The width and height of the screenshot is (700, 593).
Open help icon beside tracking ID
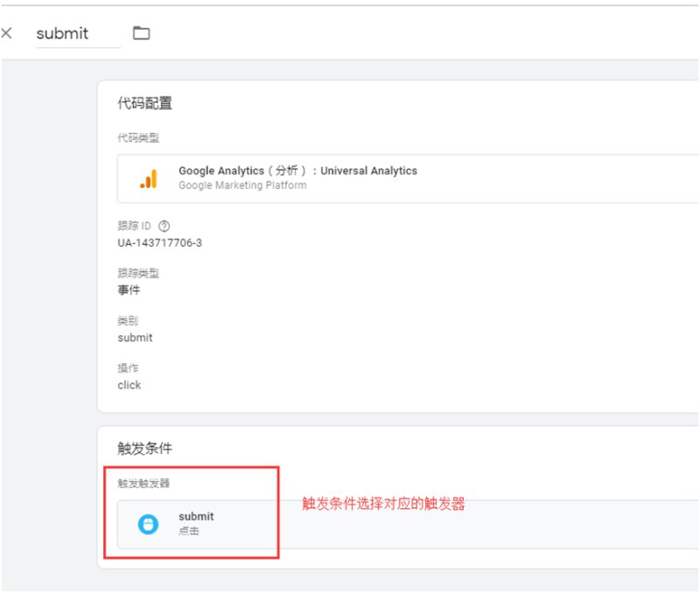pyautogui.click(x=164, y=227)
